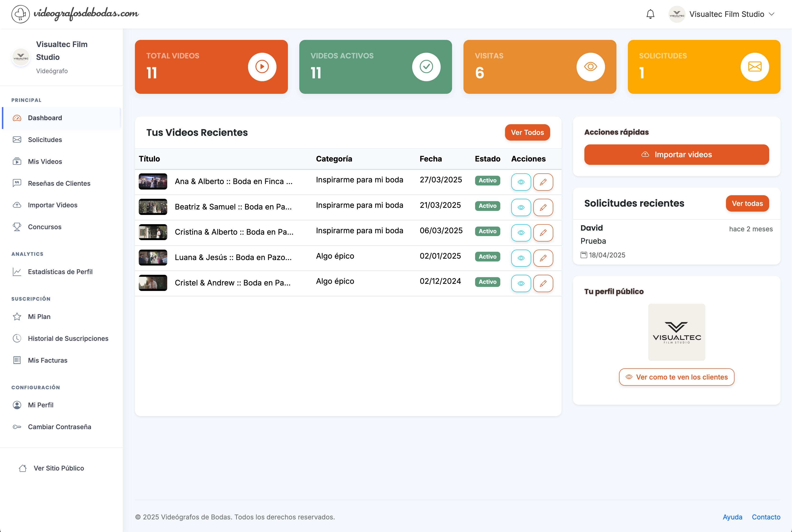
Task: Go to Estadísticas de Perfil in sidebar
Action: (60, 272)
